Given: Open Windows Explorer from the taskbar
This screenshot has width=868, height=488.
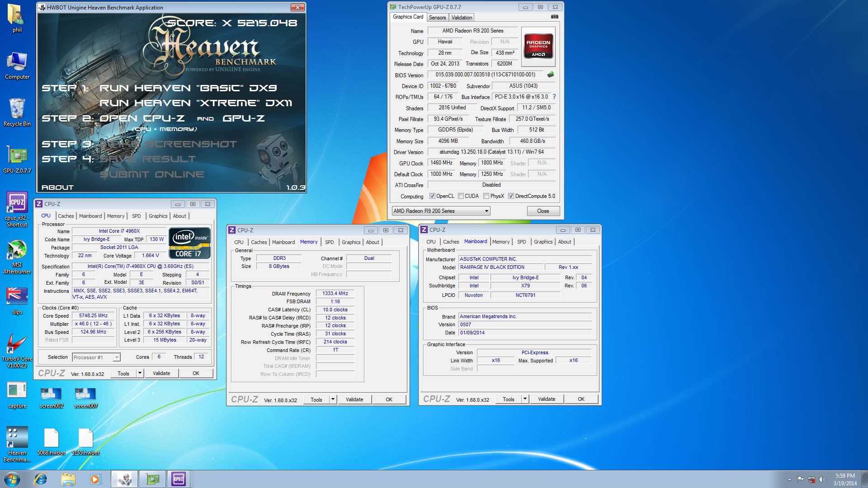Looking at the screenshot, I should point(68,479).
